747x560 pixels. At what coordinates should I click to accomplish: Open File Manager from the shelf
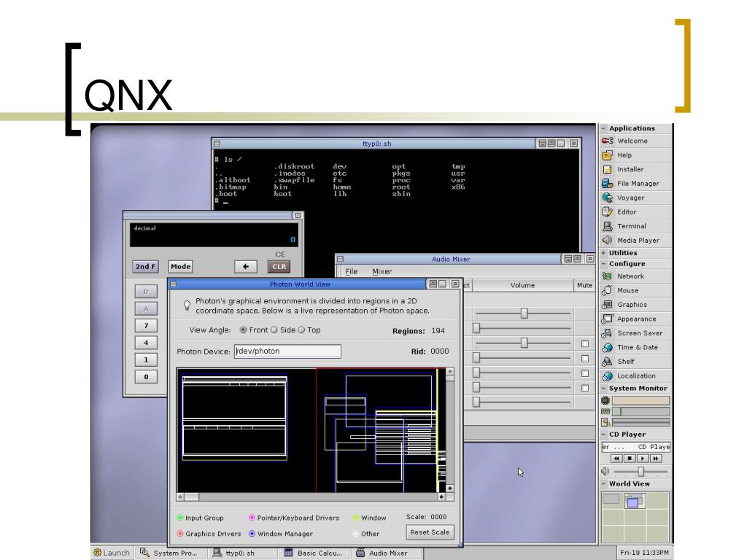coord(635,184)
